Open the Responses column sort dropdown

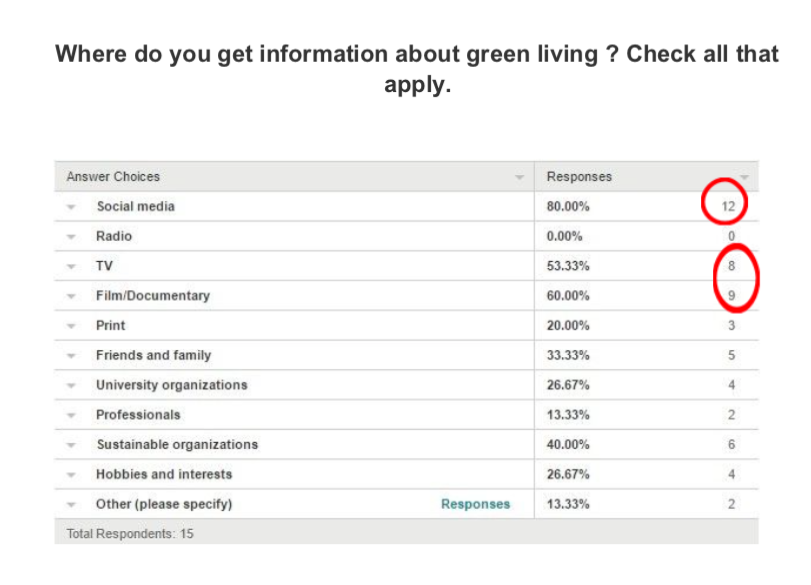[744, 177]
